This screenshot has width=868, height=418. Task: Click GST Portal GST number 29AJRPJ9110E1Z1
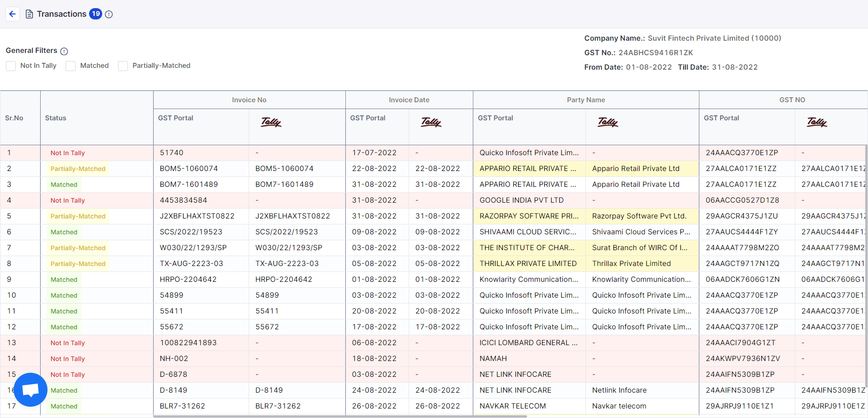(x=740, y=406)
